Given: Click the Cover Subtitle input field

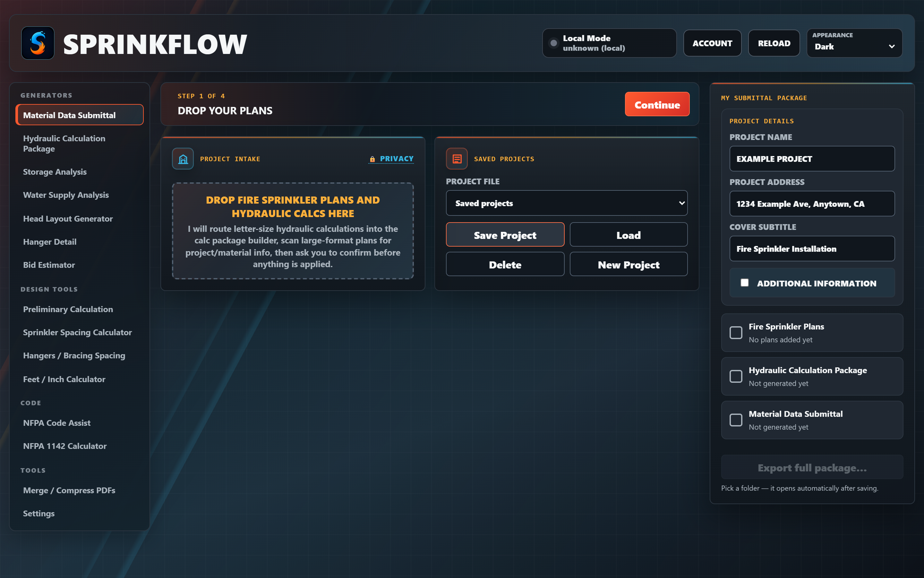Looking at the screenshot, I should click(812, 249).
